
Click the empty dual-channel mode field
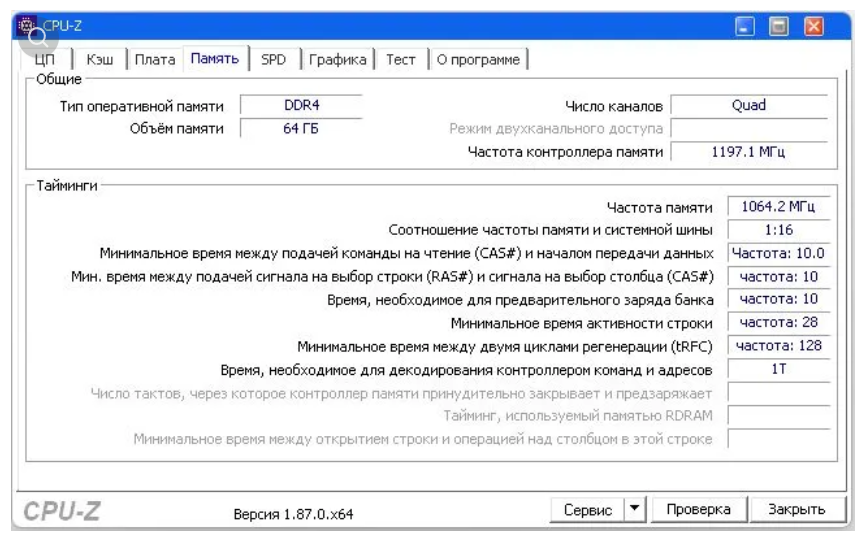coord(749,129)
